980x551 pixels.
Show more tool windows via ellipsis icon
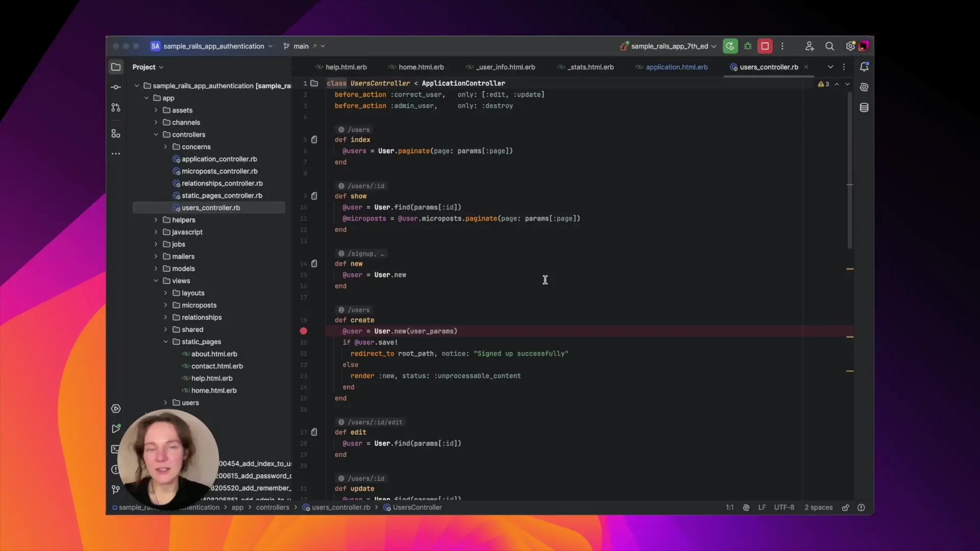coord(116,154)
